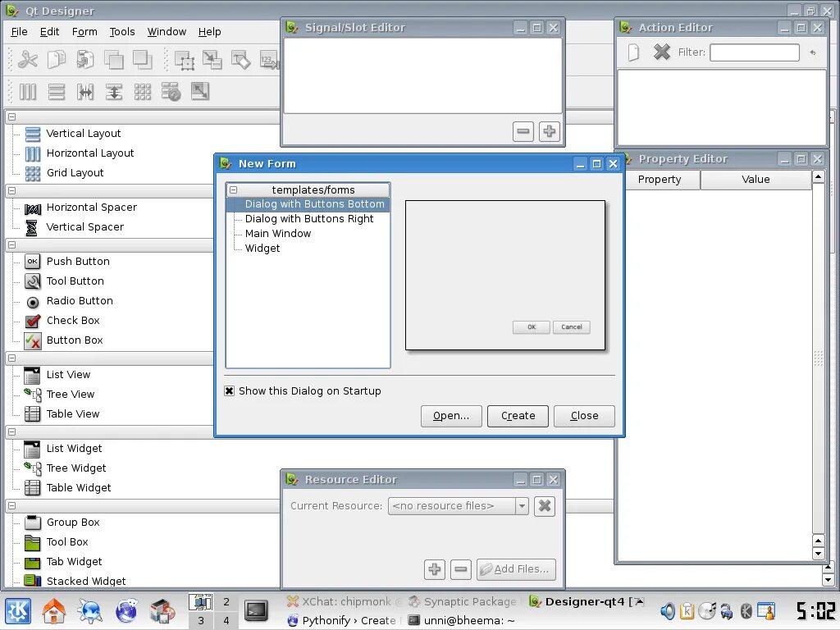Click the Send to Back toolbar icon
The width and height of the screenshot is (840, 630).
tap(113, 59)
